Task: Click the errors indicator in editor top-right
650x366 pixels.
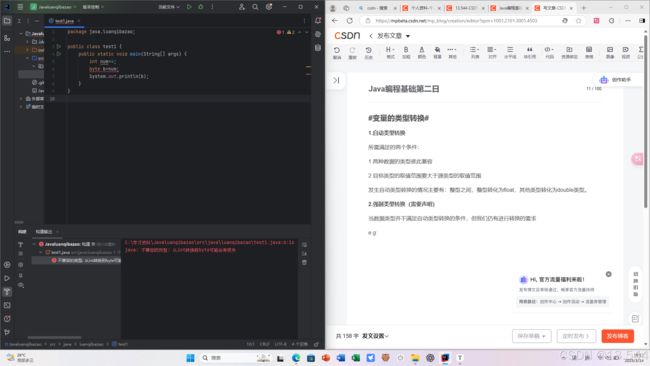Action: pos(281,32)
